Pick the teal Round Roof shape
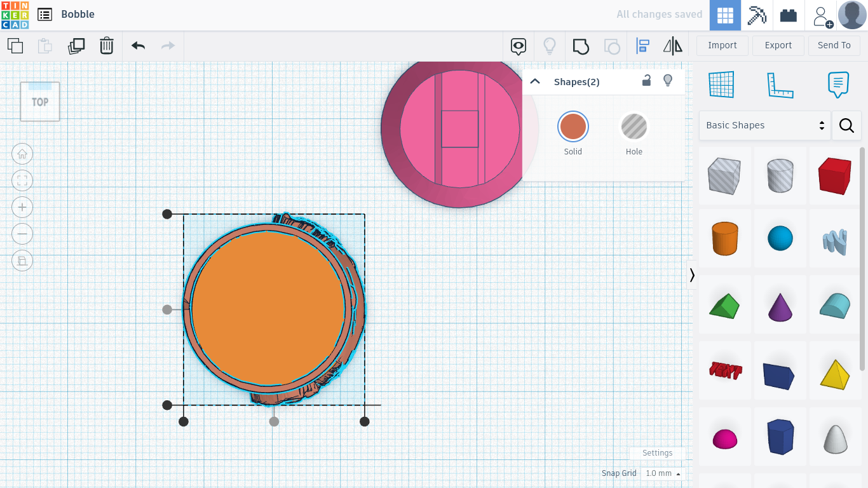868x488 pixels. click(x=835, y=305)
